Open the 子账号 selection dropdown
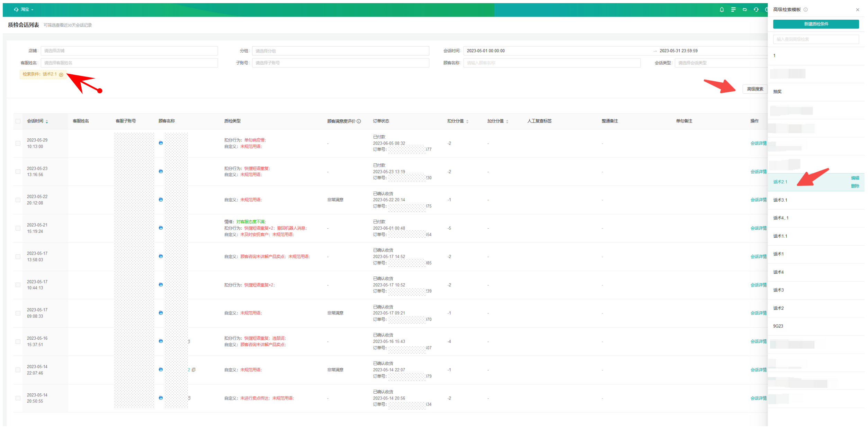 (341, 63)
